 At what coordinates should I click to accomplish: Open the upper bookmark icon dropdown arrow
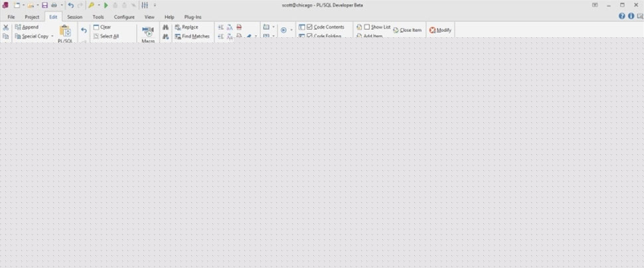(274, 27)
